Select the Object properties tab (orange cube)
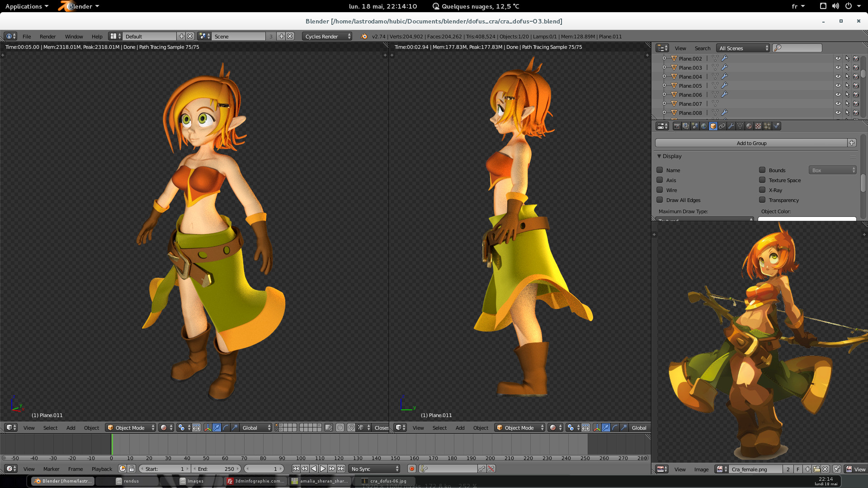This screenshot has height=488, width=868. coord(713,126)
